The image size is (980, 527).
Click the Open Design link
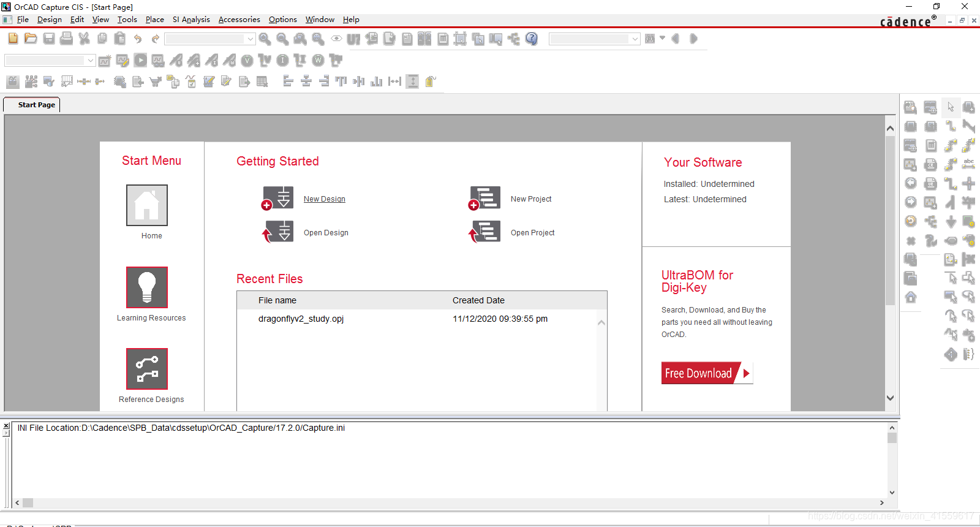pos(326,233)
